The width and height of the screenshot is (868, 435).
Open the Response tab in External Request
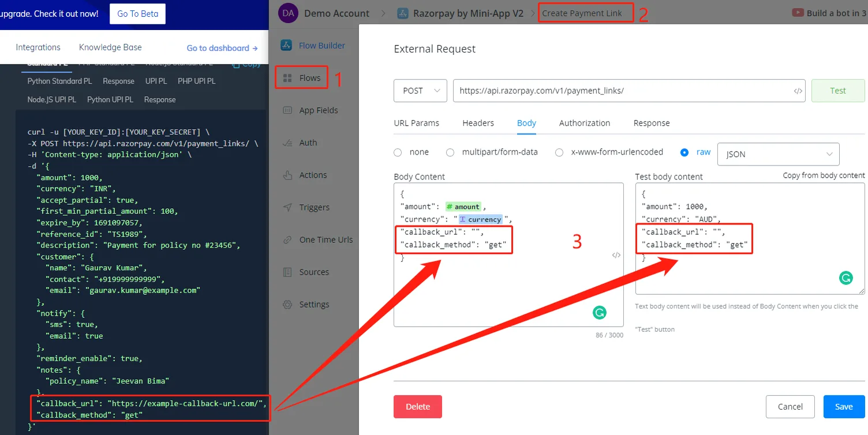652,123
